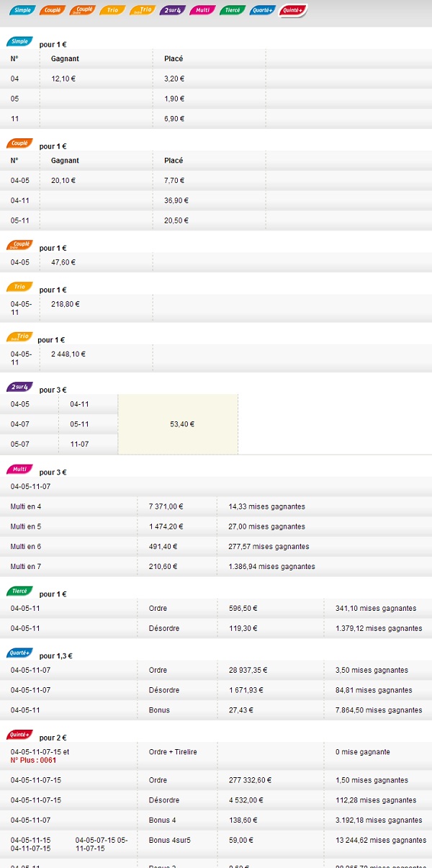Viewport: 432px width, 868px height.
Task: Choose the top Trio Ordre tab
Action: (x=142, y=11)
